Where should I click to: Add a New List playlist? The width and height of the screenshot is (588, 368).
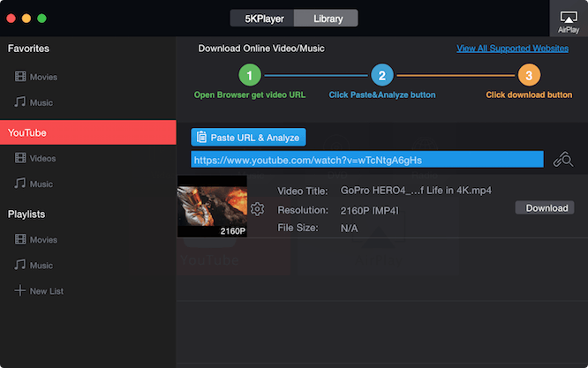point(39,291)
